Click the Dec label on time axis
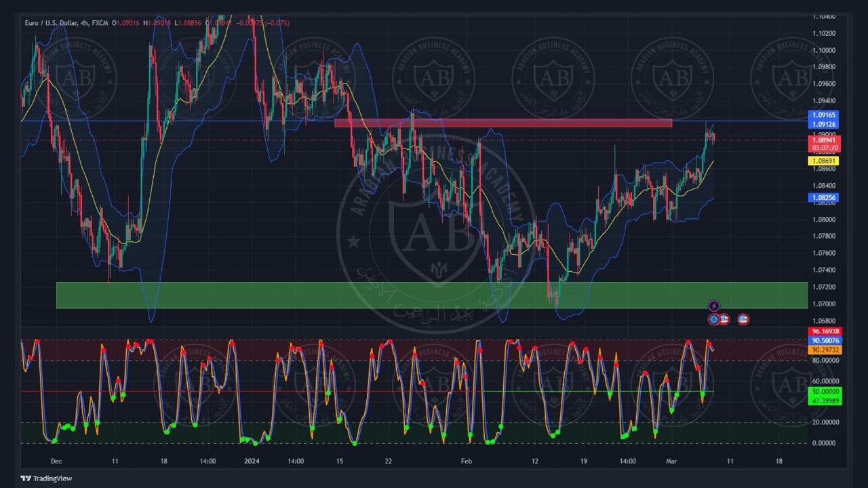This screenshot has width=868, height=488. 56,462
